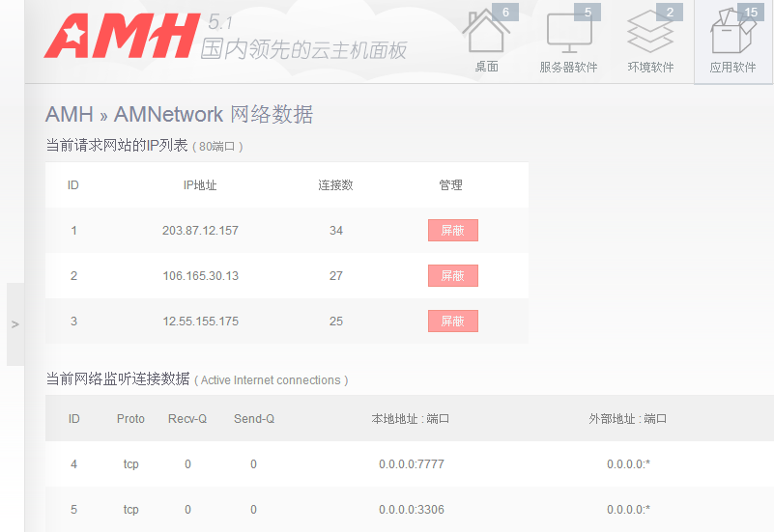Click the badge number 15 on 应用软件

pos(751,13)
